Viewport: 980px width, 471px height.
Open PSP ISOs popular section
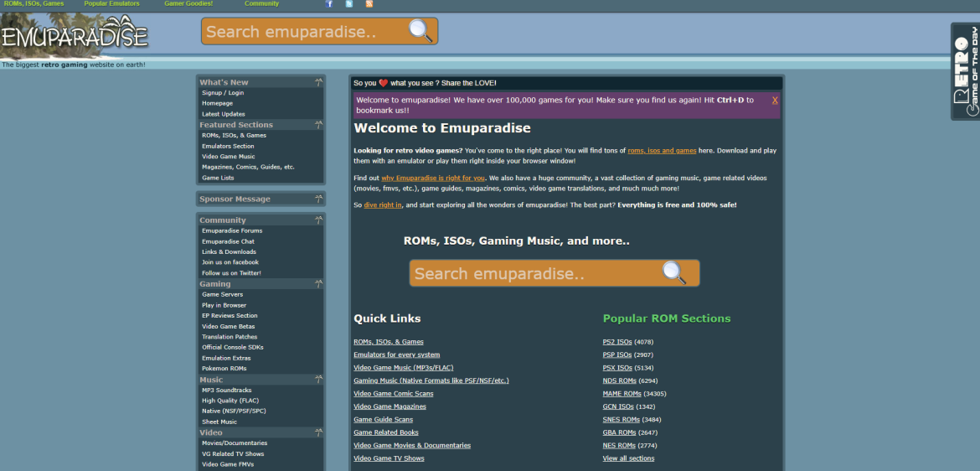[x=617, y=355]
